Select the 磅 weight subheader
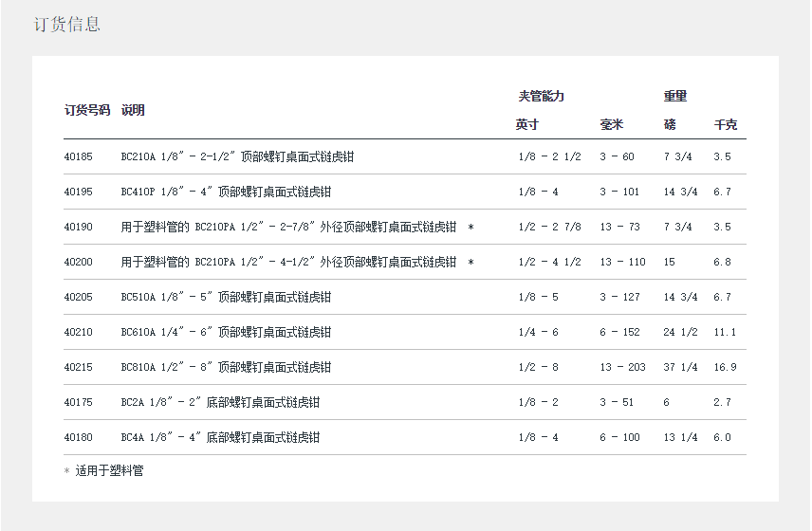The height and width of the screenshot is (531, 812). [671, 124]
